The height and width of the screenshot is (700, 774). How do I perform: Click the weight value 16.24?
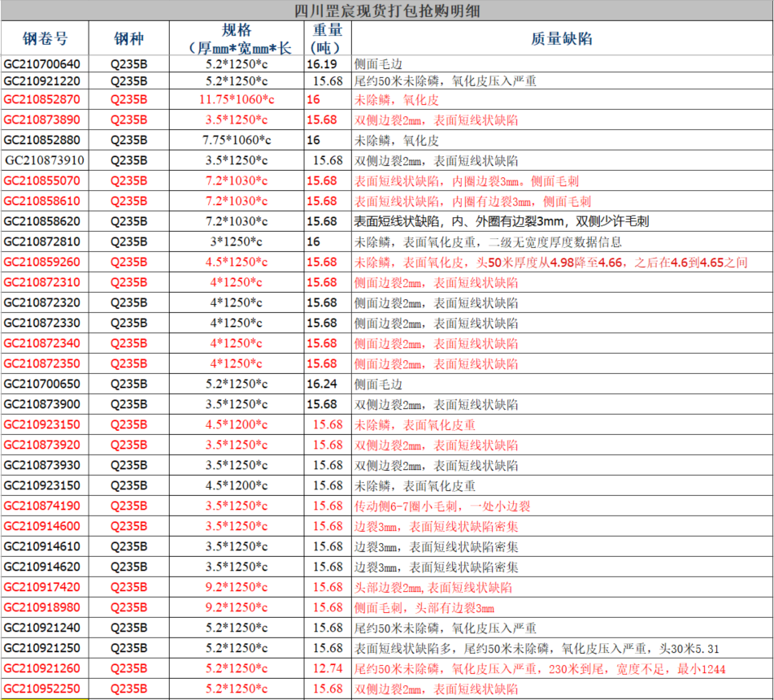tap(322, 384)
